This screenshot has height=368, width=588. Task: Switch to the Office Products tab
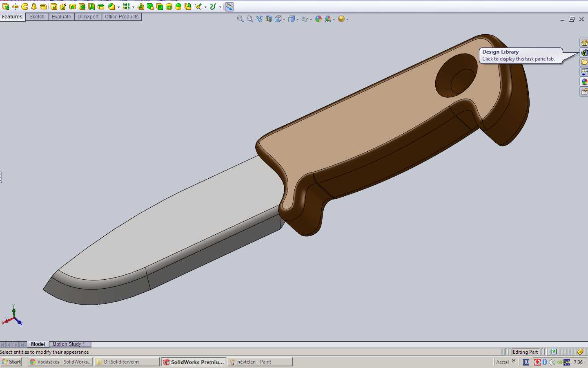[x=122, y=17]
